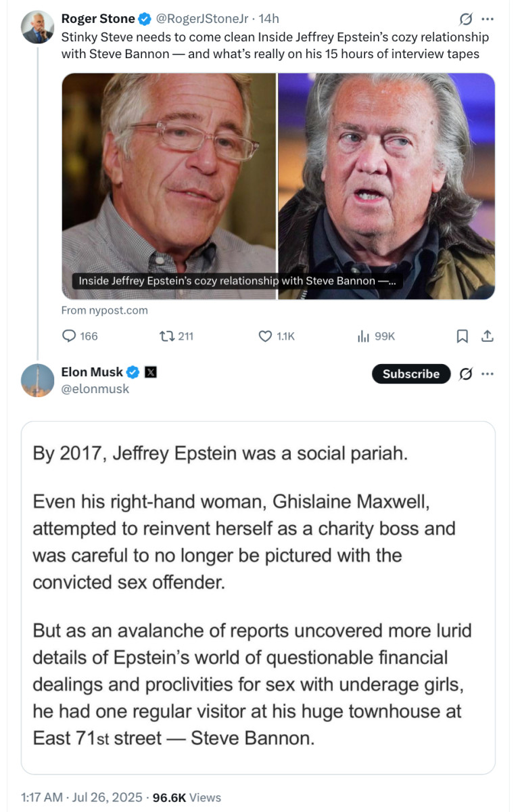Click the Grok icon on Roger Stone's post
Viewport: 520px width, 812px height.
[465, 19]
